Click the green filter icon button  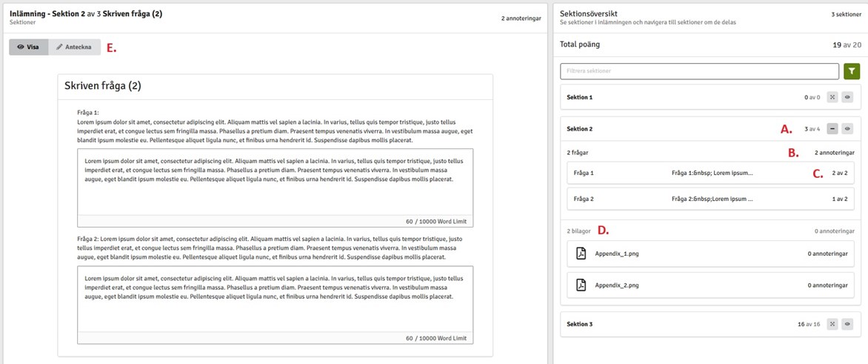click(x=852, y=72)
